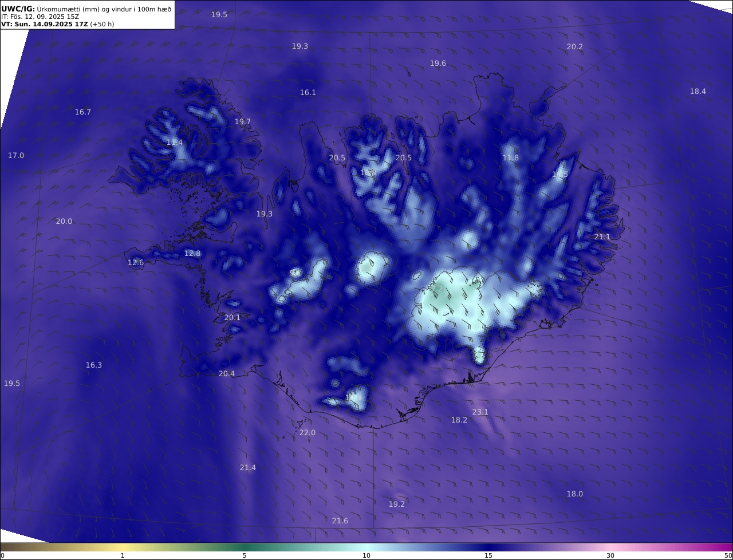Click the colorbar's pink section above tick 30
733x560 pixels.
point(610,547)
